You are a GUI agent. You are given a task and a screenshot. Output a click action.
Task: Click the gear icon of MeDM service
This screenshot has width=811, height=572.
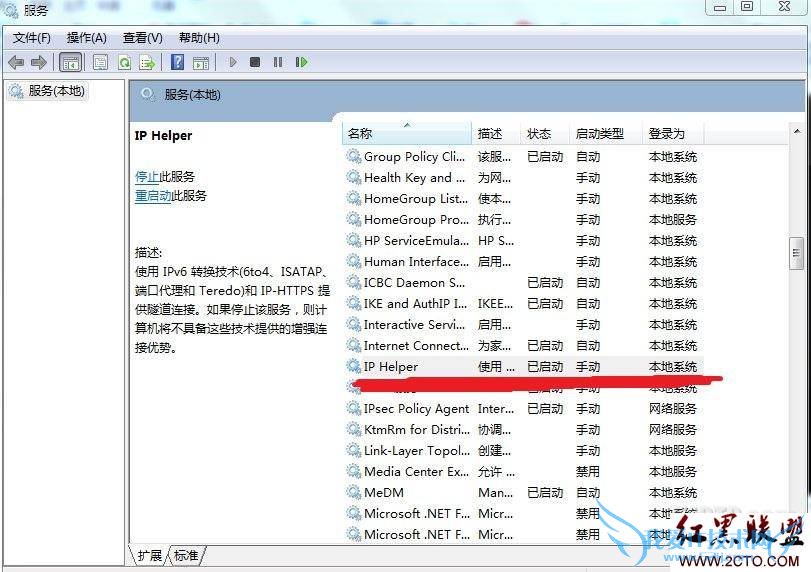(354, 492)
